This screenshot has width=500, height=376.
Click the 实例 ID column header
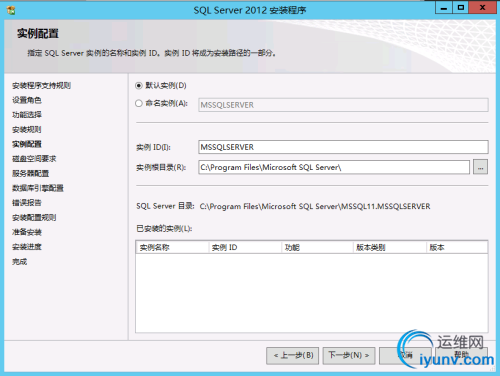(245, 247)
